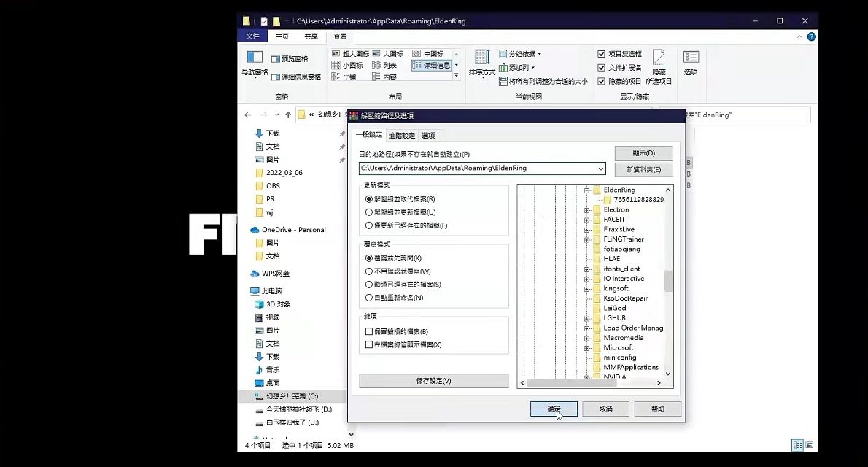Open WPS网盘 cloud drive in sidebar
Screen dimensions: 868x467
(x=276, y=274)
